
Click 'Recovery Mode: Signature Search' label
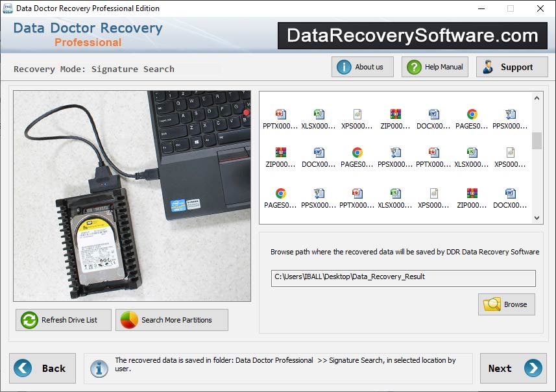coord(94,69)
